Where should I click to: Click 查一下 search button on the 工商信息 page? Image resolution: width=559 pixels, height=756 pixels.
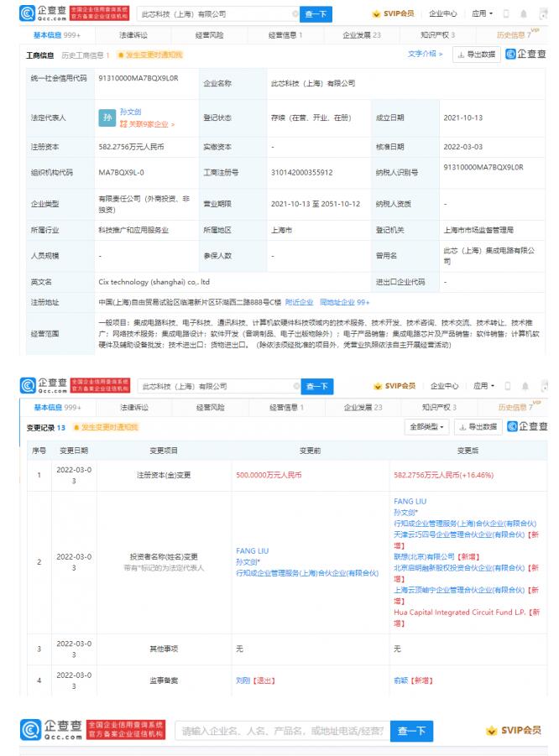[316, 14]
